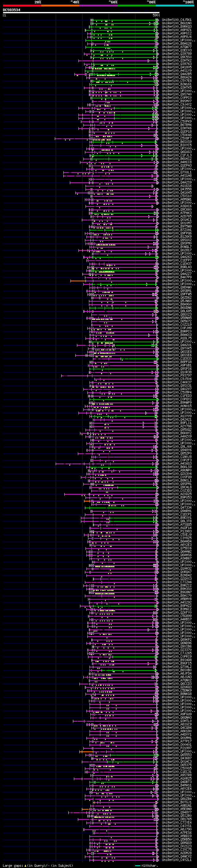Screen dimensions: 197x868
Task: Click the UniRef100_Q9S740 label
Action: point(176,94)
